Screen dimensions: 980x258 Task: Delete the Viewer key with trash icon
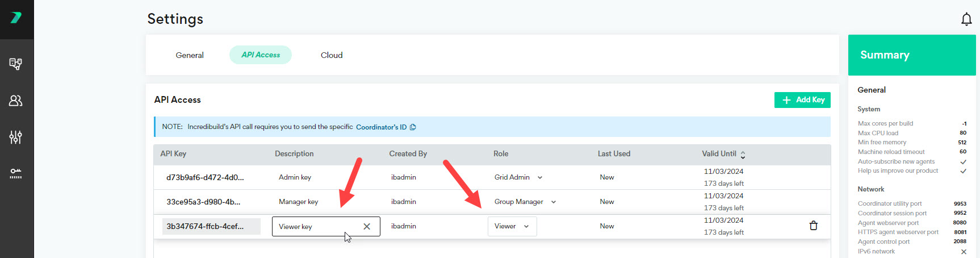(813, 226)
